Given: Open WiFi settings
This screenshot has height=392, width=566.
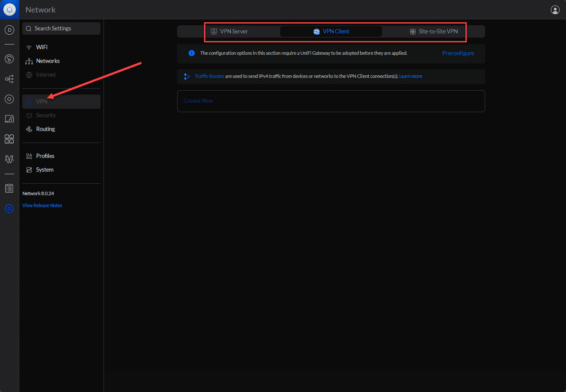Looking at the screenshot, I should coord(62,47).
